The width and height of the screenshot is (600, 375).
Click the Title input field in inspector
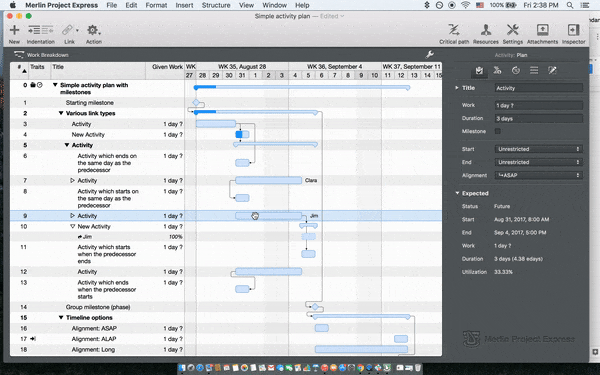[x=539, y=88]
